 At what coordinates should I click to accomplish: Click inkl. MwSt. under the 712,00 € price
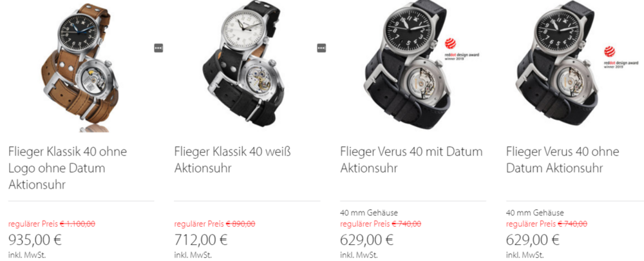tap(193, 255)
